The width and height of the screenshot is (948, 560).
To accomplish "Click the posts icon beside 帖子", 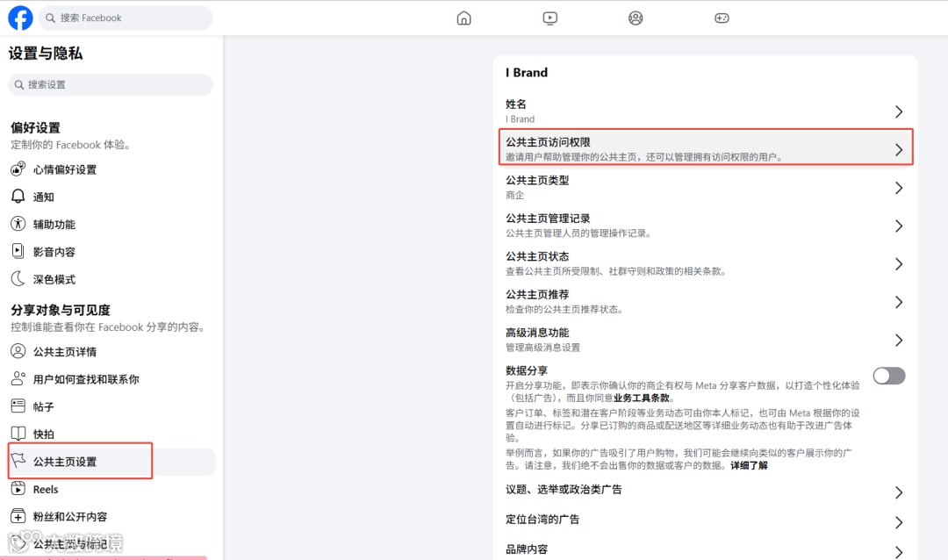I will point(18,406).
